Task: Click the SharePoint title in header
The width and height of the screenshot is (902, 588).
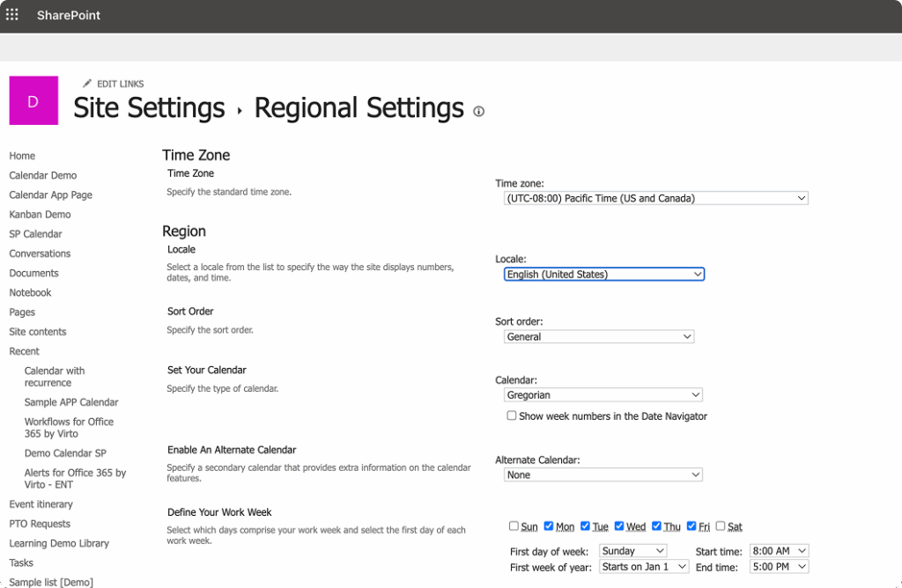Action: click(69, 15)
